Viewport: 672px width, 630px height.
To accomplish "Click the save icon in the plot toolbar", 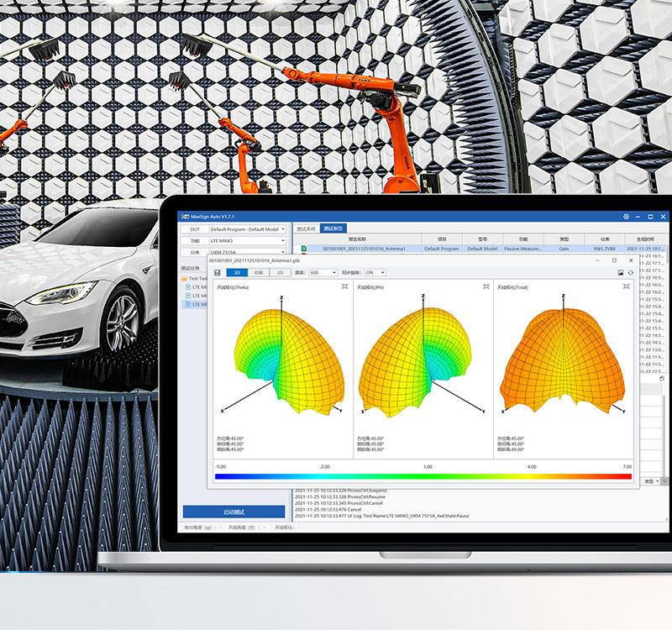I will [218, 273].
